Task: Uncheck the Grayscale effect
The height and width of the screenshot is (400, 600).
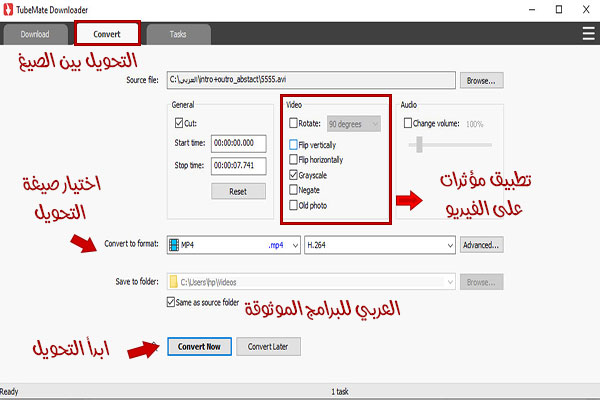Action: click(x=293, y=175)
